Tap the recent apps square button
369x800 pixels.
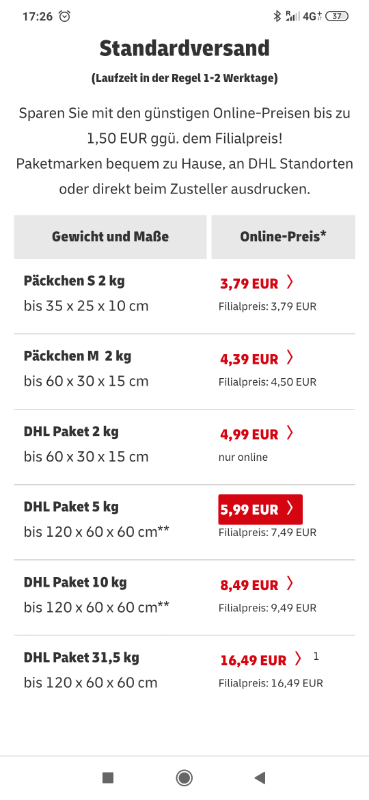click(108, 778)
